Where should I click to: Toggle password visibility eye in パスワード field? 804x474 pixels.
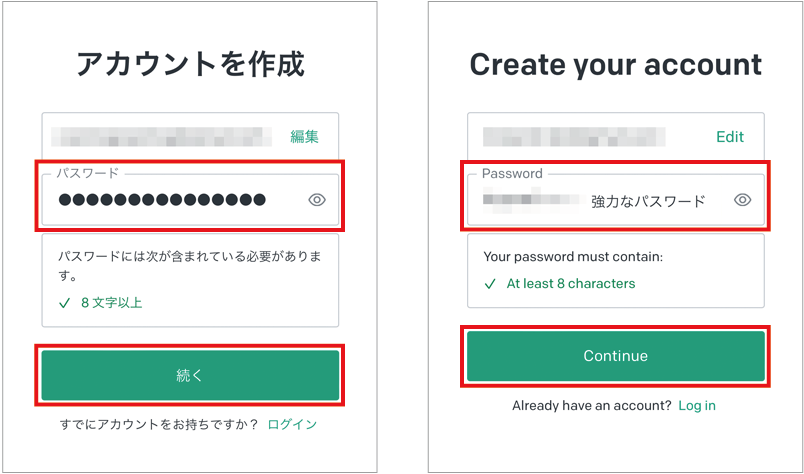click(x=317, y=200)
